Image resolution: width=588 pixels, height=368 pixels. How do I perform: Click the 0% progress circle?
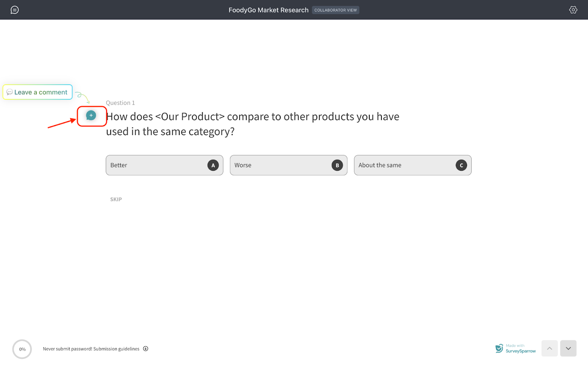[x=22, y=349]
